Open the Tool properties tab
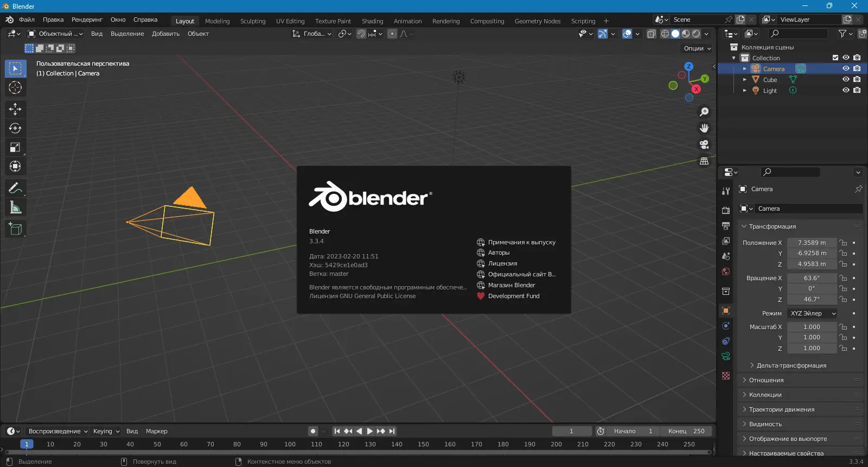 [x=726, y=191]
